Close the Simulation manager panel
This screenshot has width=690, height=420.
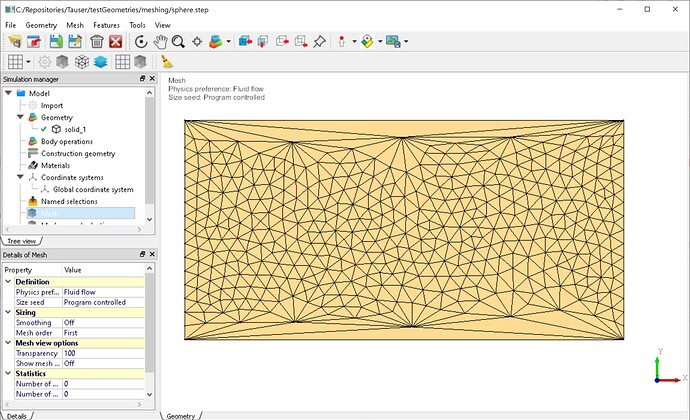[152, 78]
